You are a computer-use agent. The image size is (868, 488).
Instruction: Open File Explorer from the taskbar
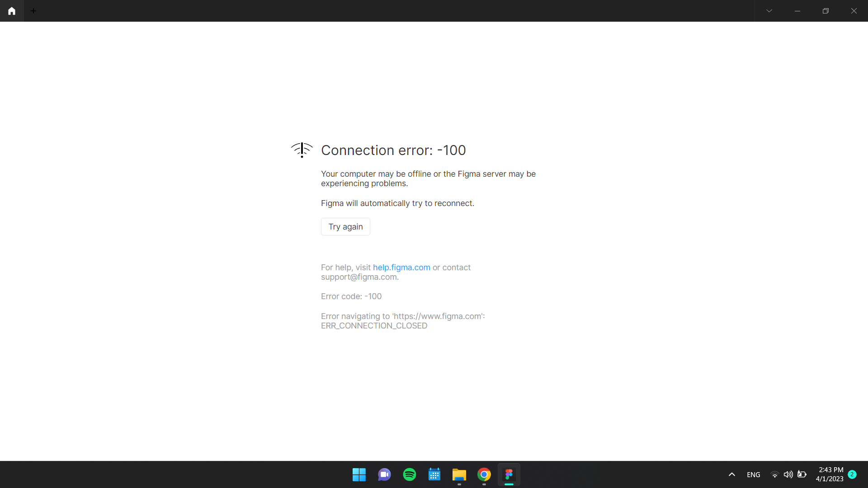(x=459, y=474)
